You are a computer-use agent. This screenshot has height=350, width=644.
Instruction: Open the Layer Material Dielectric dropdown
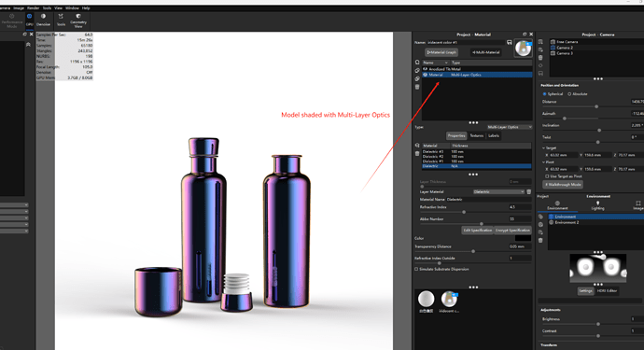coord(498,192)
